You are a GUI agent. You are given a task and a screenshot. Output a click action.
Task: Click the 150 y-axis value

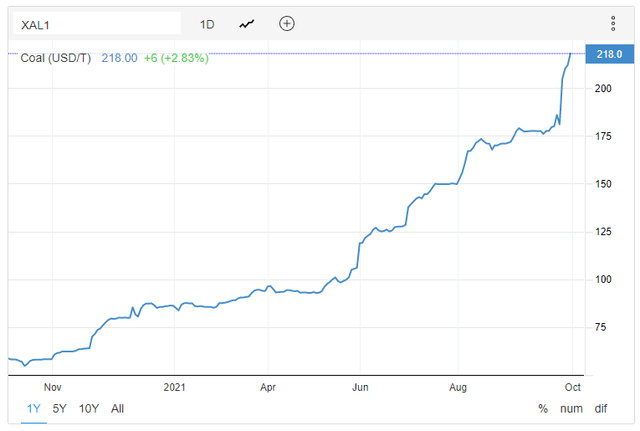pos(603,184)
